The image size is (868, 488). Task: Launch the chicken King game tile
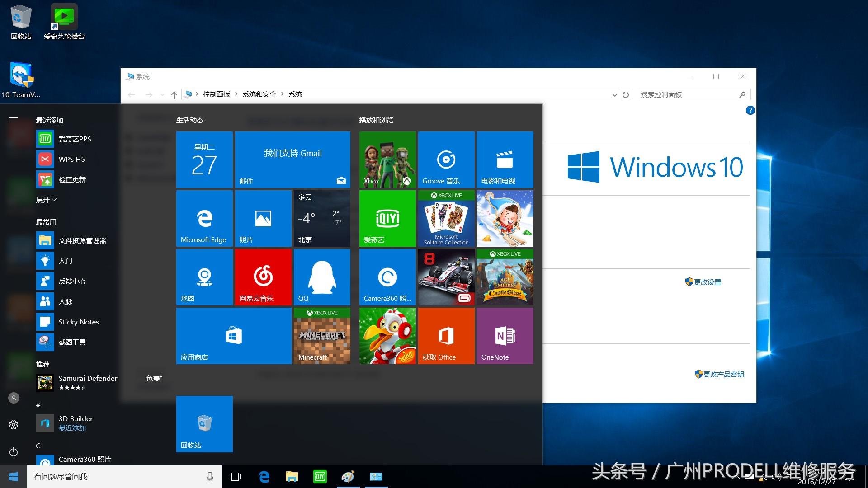(x=387, y=336)
